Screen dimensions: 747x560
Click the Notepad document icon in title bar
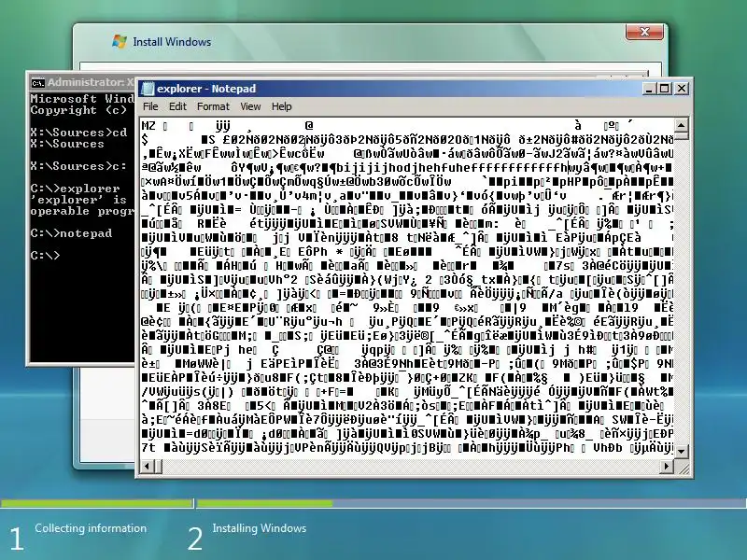click(x=148, y=89)
